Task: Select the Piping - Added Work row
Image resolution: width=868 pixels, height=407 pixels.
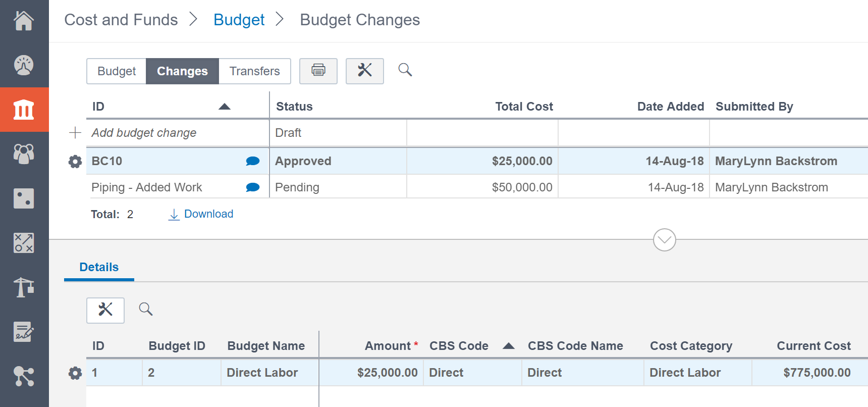Action: 147,187
